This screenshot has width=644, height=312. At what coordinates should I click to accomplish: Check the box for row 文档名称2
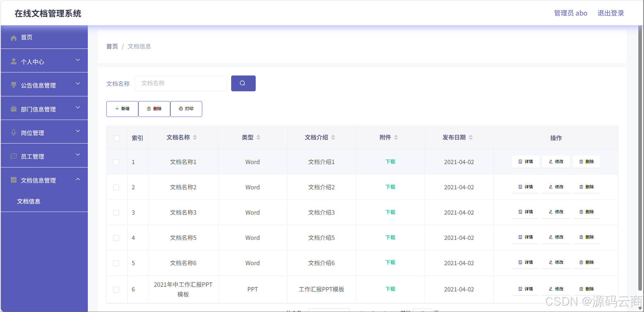point(116,187)
